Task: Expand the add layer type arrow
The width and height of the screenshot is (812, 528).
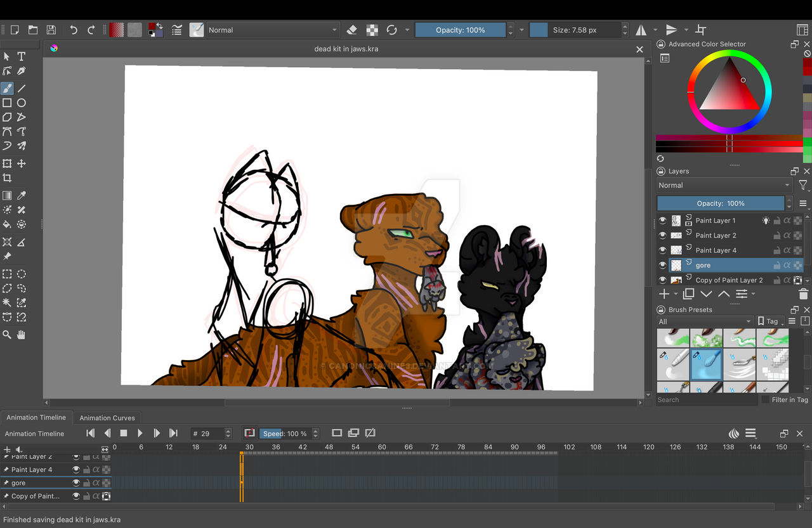Action: pyautogui.click(x=676, y=294)
